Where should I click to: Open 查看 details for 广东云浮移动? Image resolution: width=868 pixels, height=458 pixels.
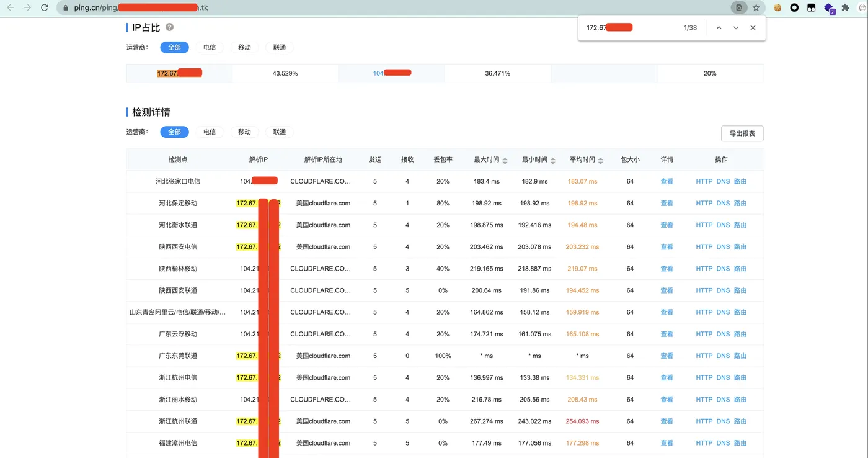[666, 334]
